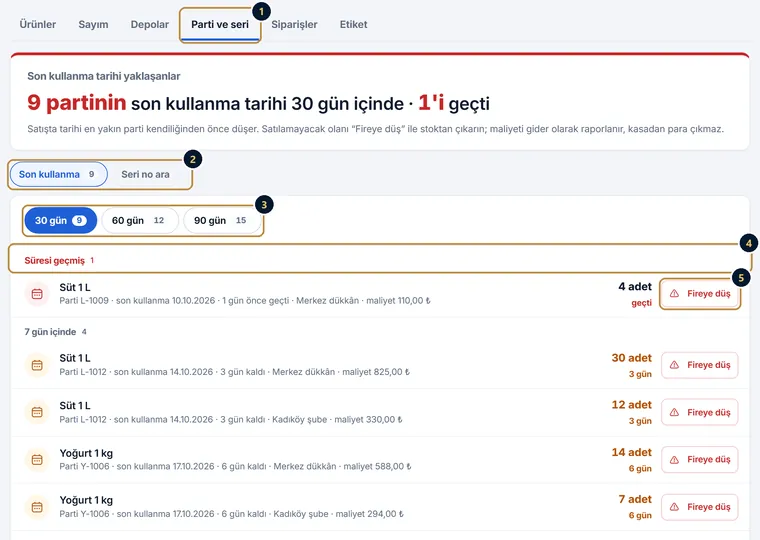
Task: Select the Parti ve seri tab
Action: pos(220,24)
